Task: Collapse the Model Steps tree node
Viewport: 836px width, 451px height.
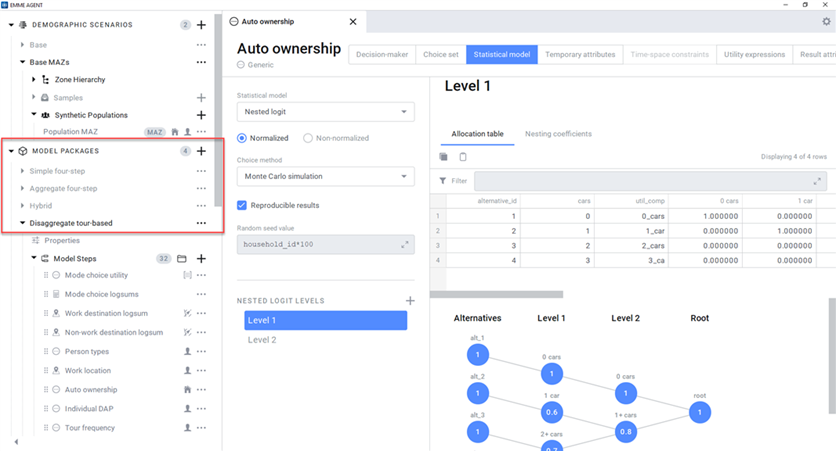Action: click(33, 258)
